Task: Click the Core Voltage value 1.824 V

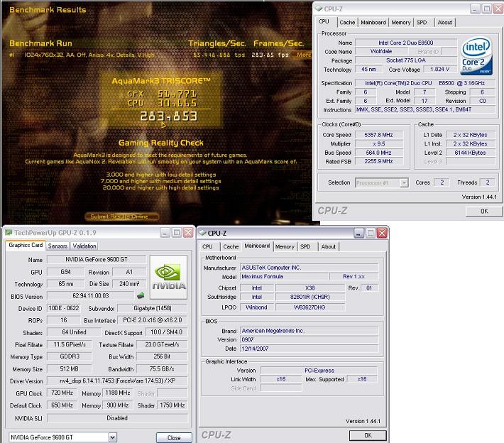Action: (x=439, y=69)
